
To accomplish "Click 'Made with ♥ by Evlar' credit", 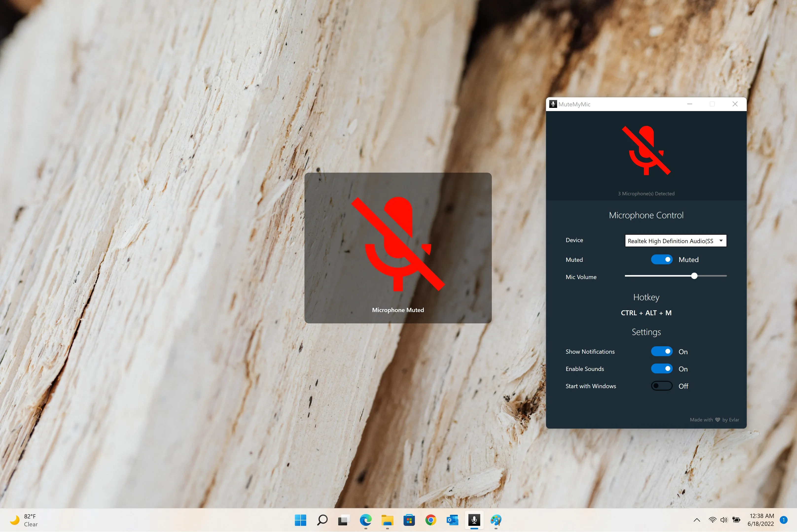I will click(714, 420).
